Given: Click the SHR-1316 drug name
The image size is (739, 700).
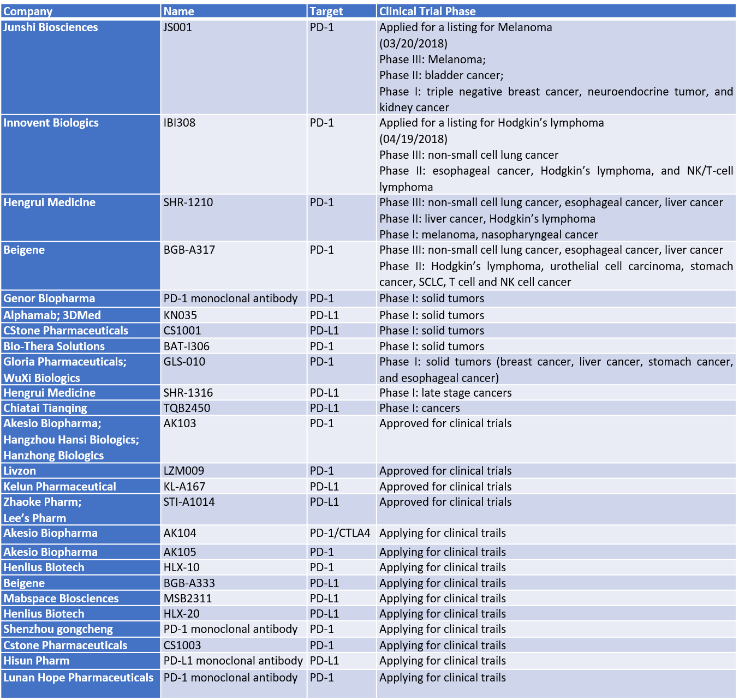Looking at the screenshot, I should pyautogui.click(x=188, y=393).
